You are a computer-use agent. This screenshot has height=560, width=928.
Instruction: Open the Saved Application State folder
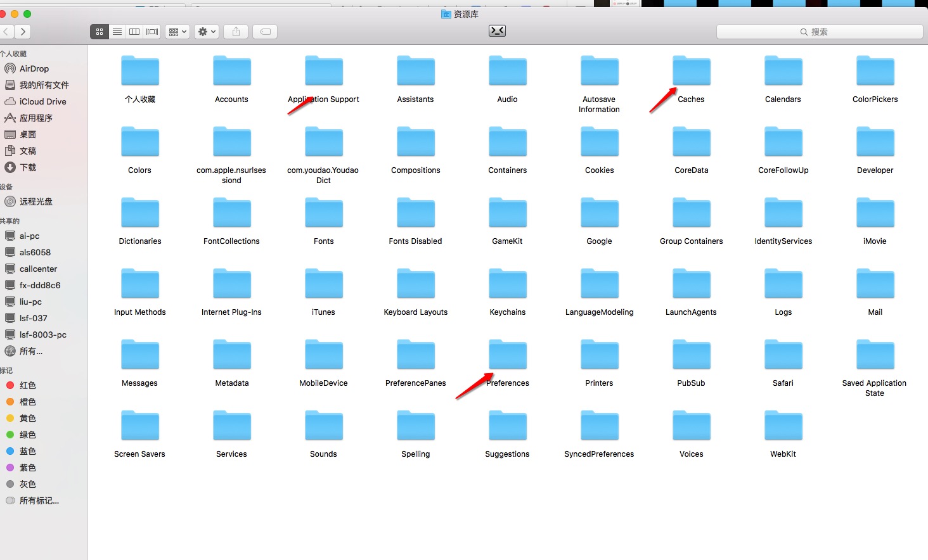tap(875, 355)
